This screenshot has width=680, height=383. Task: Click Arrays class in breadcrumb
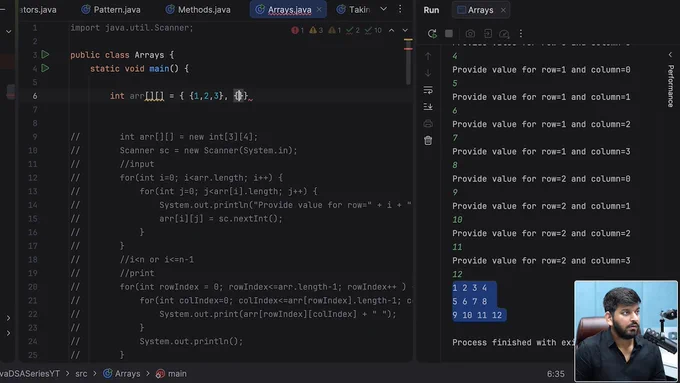122,373
